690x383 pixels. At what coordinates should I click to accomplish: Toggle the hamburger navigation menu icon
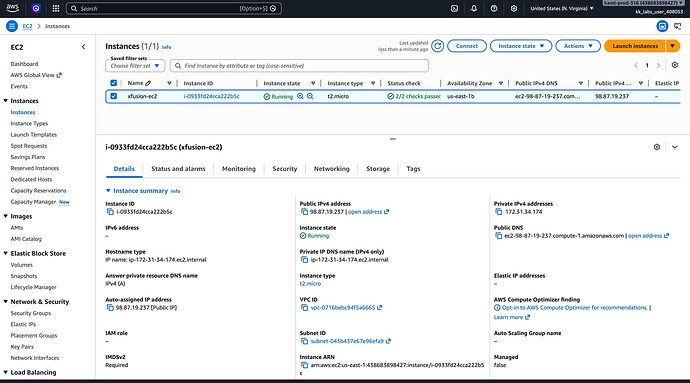[x=12, y=26]
